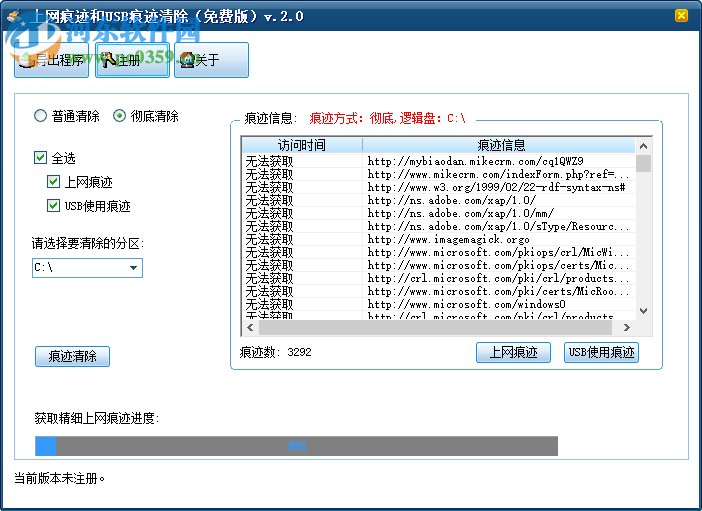
Task: Select the crl.microsoft.com/pki/crl/products row
Action: 438,278
